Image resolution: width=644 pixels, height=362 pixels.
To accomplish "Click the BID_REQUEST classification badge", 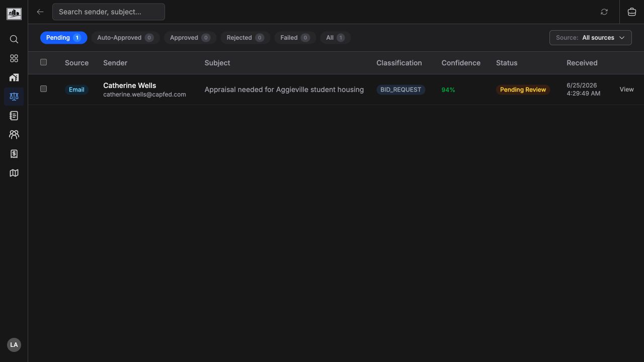I will (x=400, y=89).
